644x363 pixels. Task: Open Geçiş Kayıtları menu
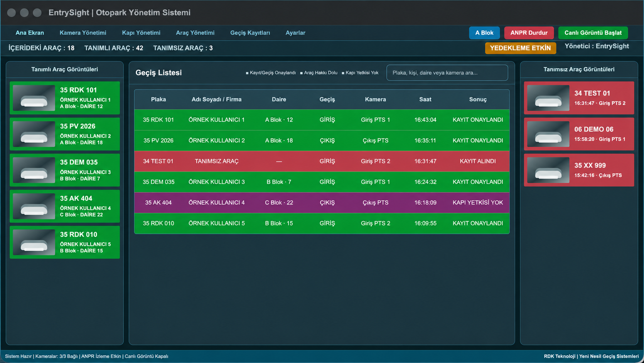click(x=250, y=33)
